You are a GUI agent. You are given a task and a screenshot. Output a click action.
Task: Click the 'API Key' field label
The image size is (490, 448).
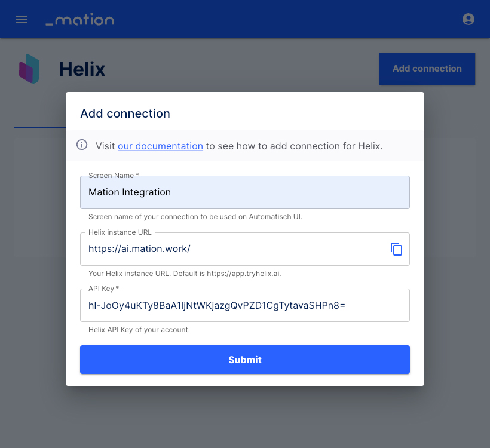(103, 289)
